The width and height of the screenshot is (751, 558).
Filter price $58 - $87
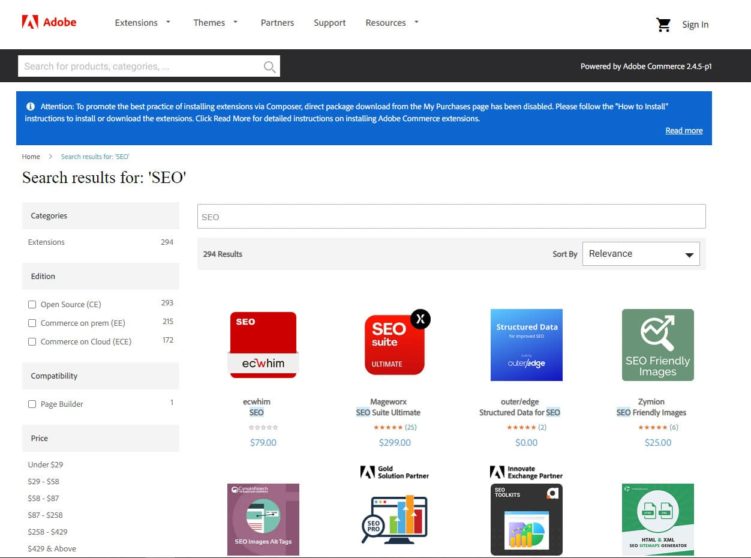tap(44, 498)
